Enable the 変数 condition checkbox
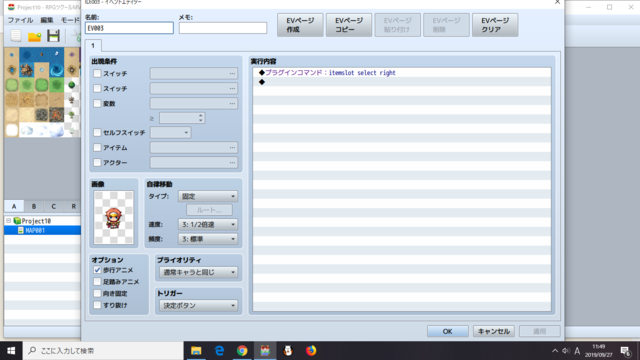Screen dimensions: 640x360 97,104
